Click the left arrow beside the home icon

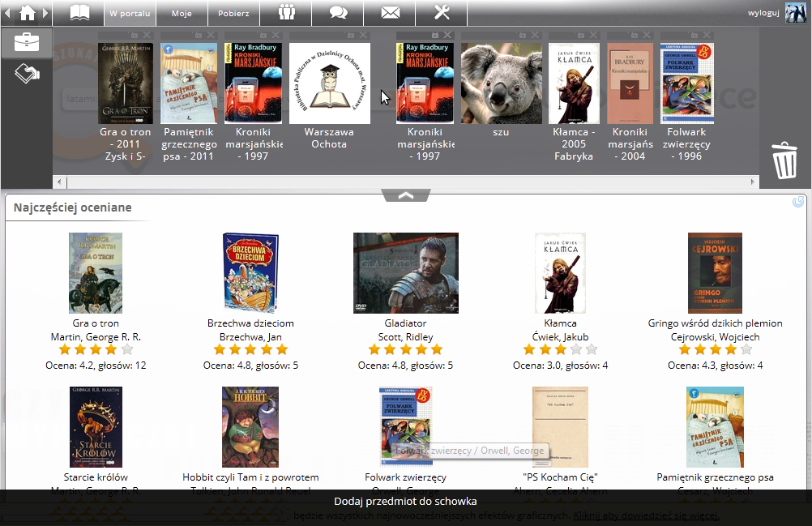tap(7, 12)
